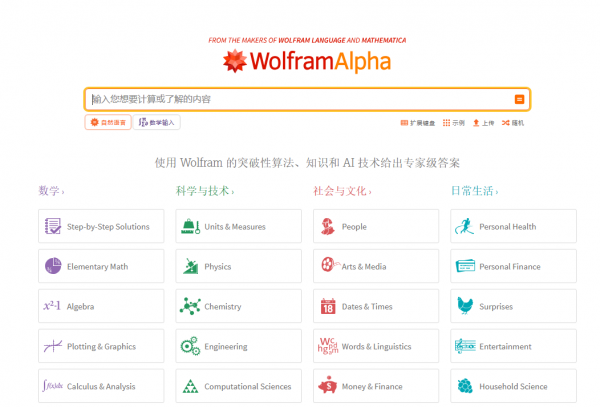The height and width of the screenshot is (407, 600).
Task: Open the Physics topic
Action: (238, 266)
